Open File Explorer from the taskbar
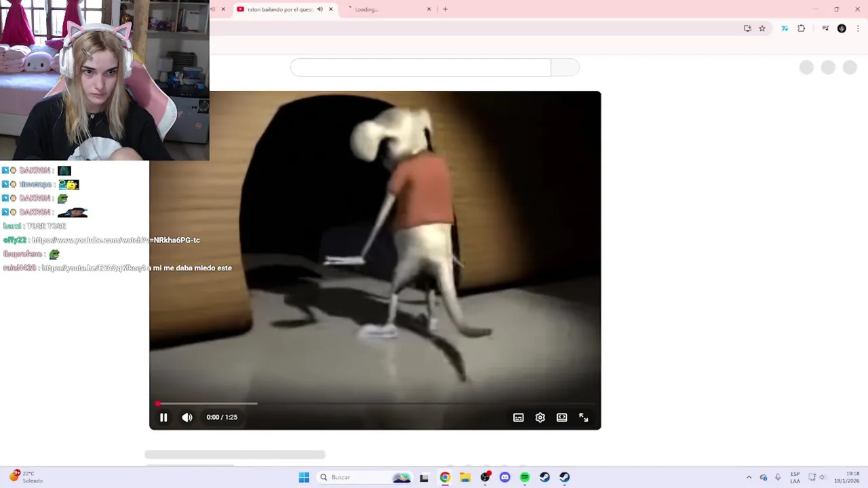Screen dimensions: 868x488 [x=465, y=477]
